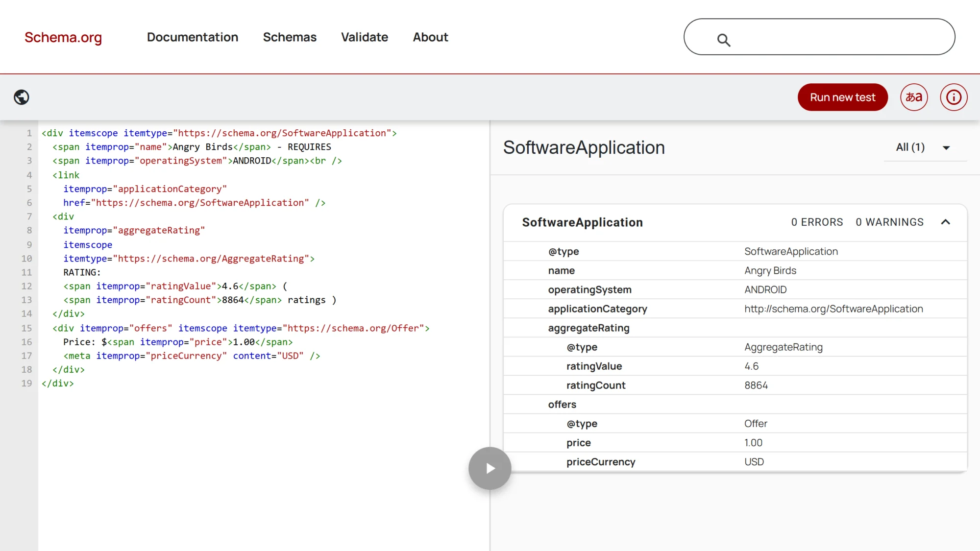Viewport: 980px width, 551px height.
Task: Open the Documentation menu
Action: [x=193, y=37]
